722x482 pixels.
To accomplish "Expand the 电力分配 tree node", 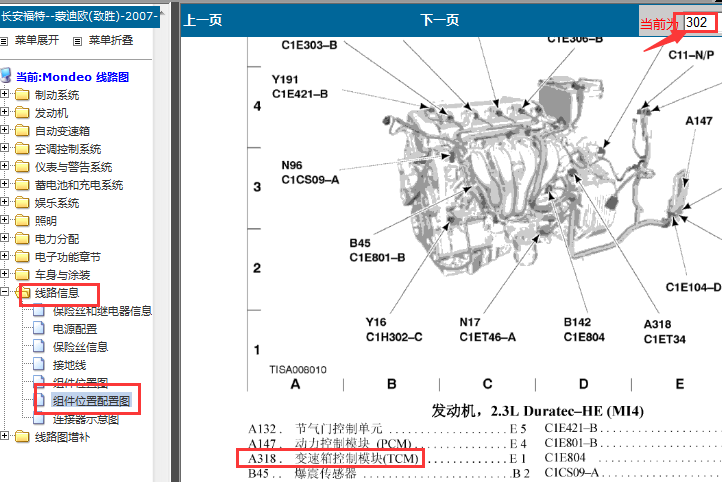I will click(5, 238).
